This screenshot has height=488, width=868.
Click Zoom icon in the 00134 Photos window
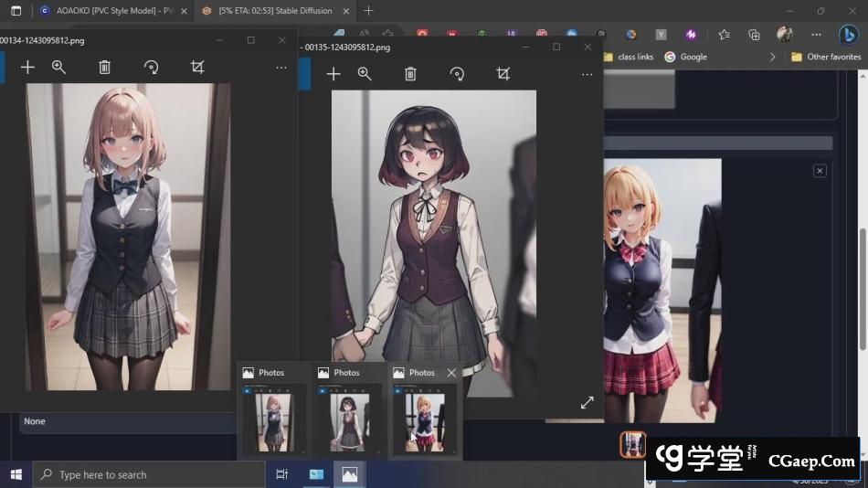point(59,67)
